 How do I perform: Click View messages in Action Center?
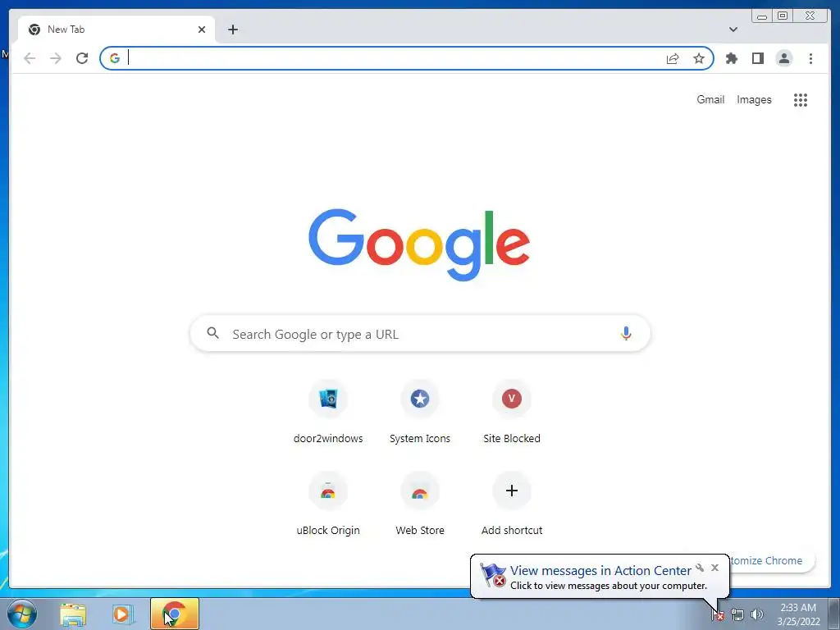click(x=600, y=571)
